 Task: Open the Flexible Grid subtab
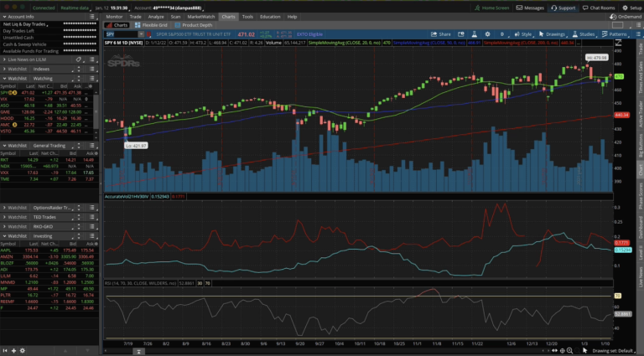151,25
